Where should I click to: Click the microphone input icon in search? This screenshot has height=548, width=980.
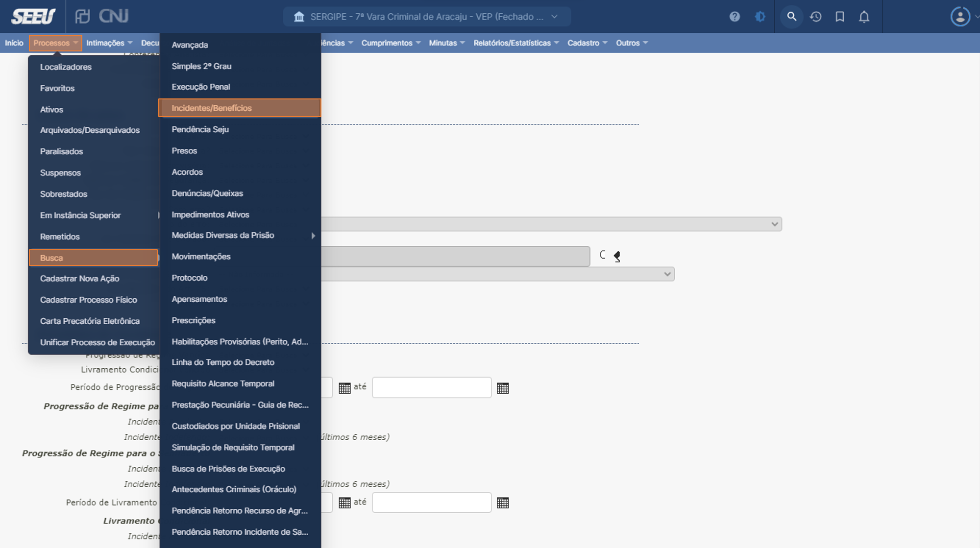point(616,256)
